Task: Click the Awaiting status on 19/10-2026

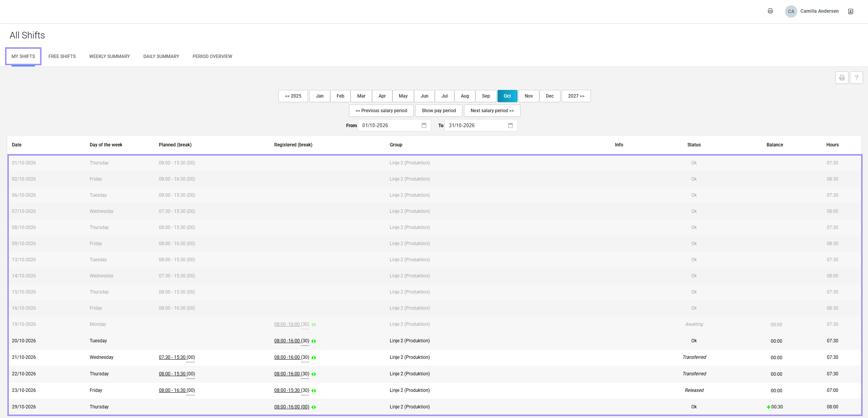Action: click(694, 324)
